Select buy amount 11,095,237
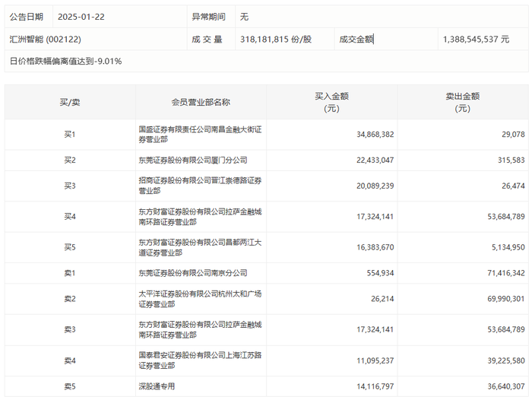 tap(375, 360)
